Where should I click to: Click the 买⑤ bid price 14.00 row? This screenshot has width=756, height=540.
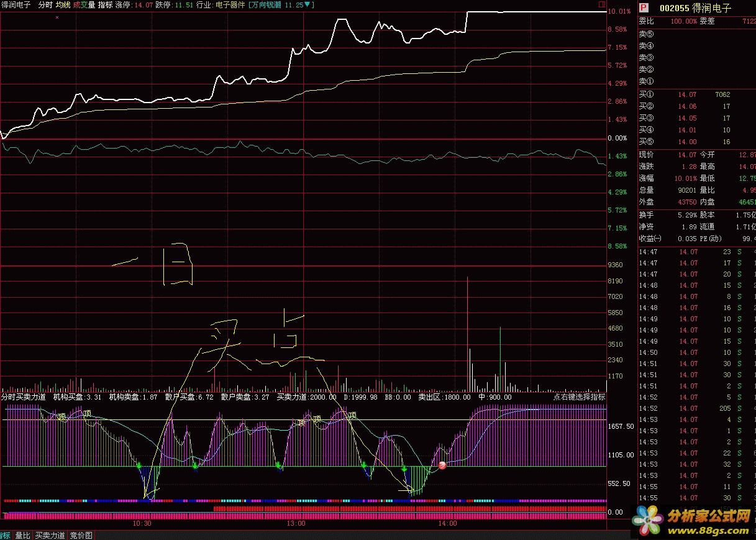tap(696, 142)
